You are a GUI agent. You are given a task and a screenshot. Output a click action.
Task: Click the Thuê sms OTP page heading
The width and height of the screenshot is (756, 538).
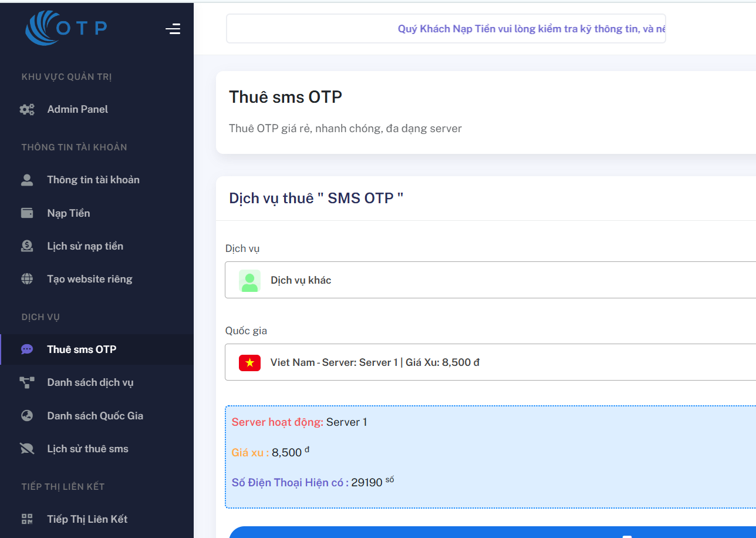[x=285, y=97]
